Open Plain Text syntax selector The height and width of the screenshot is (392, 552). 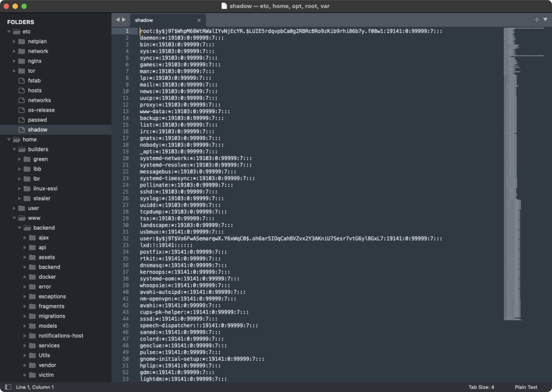(x=526, y=387)
